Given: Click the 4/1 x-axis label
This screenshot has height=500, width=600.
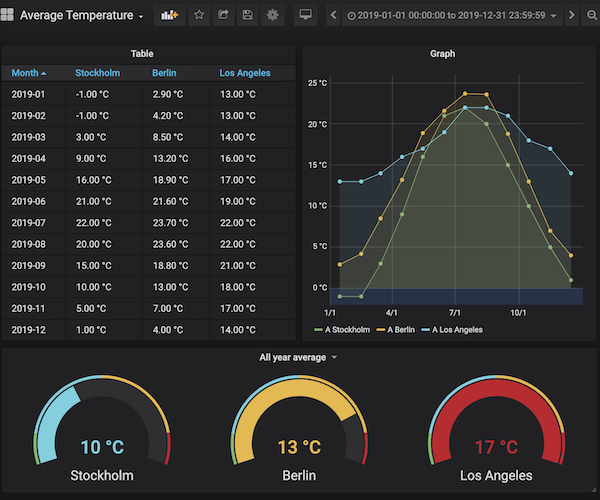Looking at the screenshot, I should point(391,313).
